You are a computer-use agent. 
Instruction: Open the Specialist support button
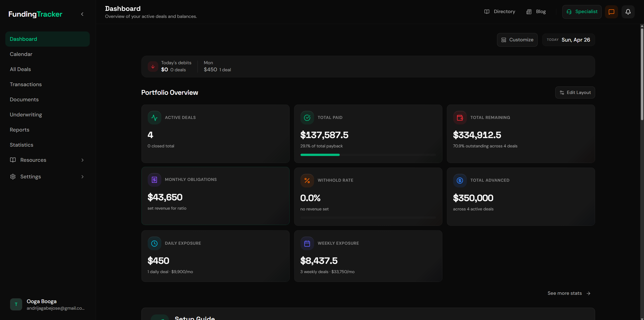[581, 12]
